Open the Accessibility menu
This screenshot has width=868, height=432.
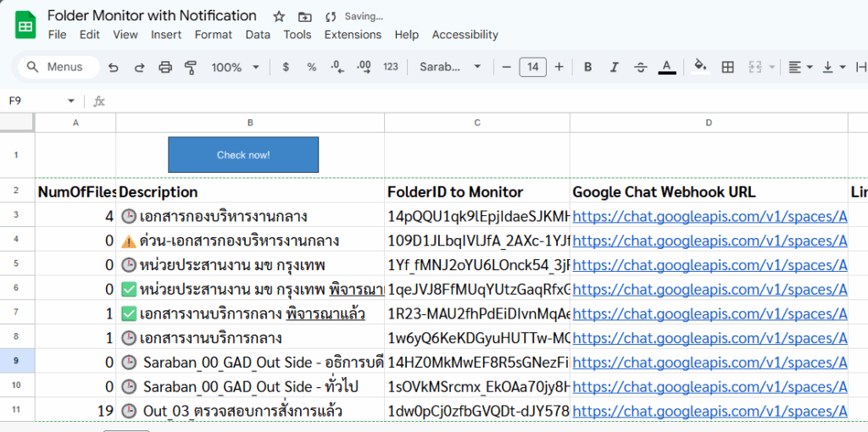pos(465,35)
